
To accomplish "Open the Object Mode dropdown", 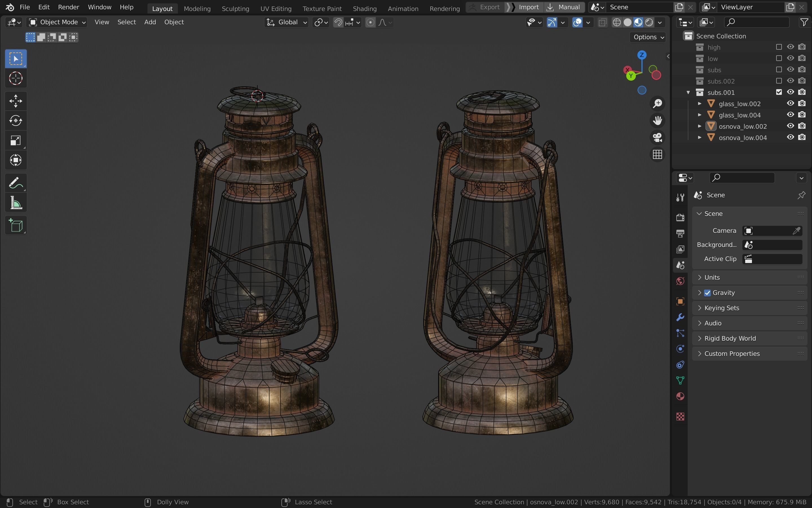I will [x=57, y=22].
